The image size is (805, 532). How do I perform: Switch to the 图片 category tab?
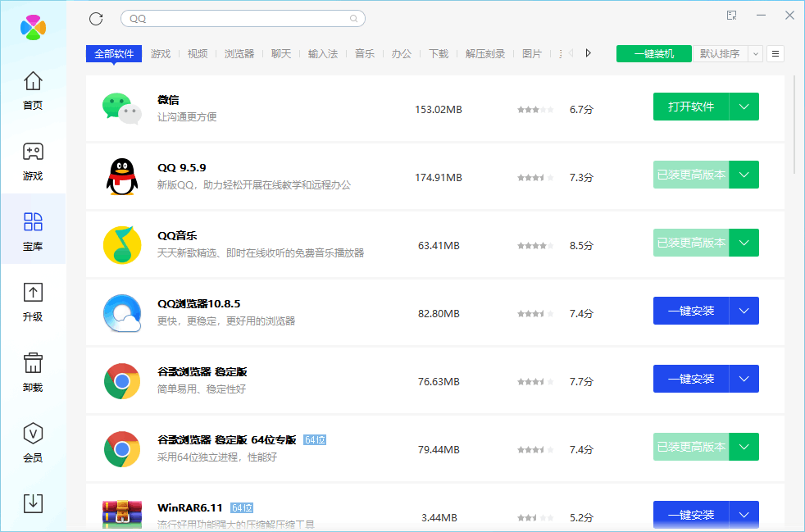(532, 53)
